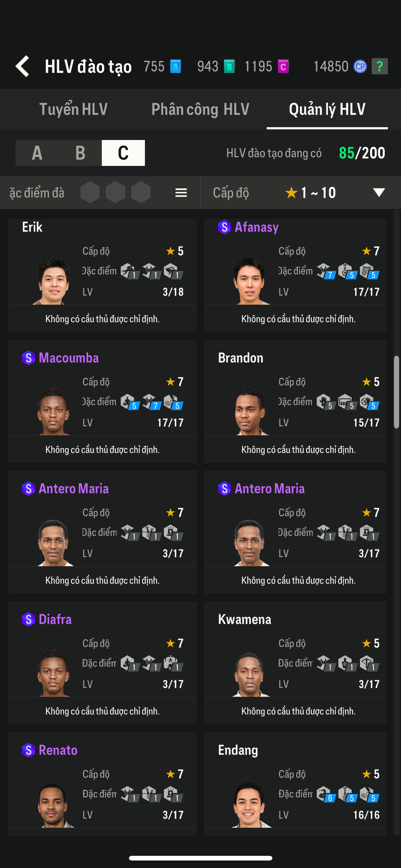Open the green question mark help
This screenshot has width=401, height=868.
pyautogui.click(x=379, y=66)
